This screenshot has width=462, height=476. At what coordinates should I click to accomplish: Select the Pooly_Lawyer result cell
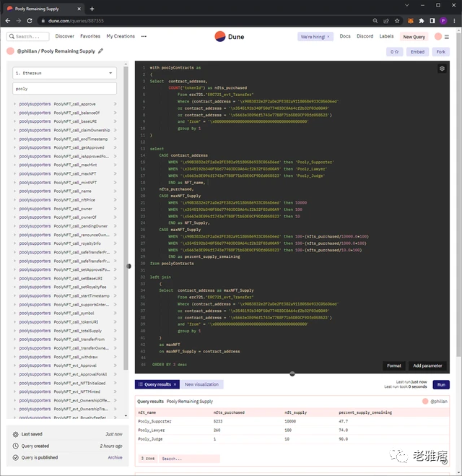coord(152,430)
